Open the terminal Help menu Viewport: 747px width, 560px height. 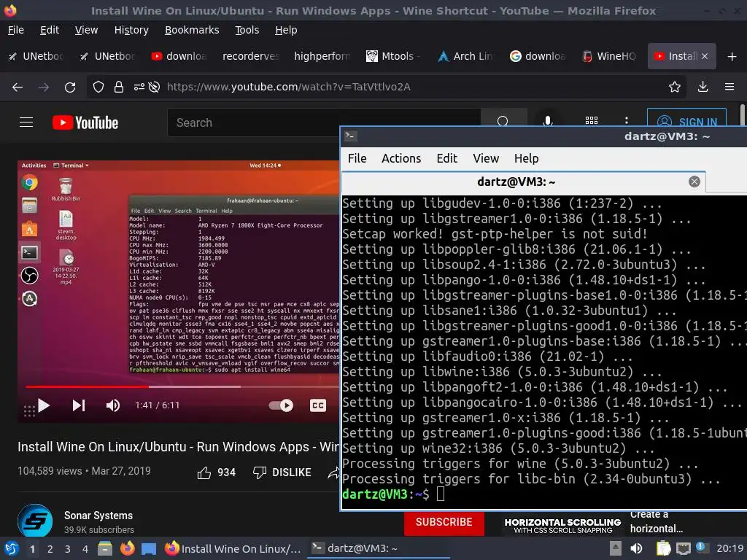[526, 158]
